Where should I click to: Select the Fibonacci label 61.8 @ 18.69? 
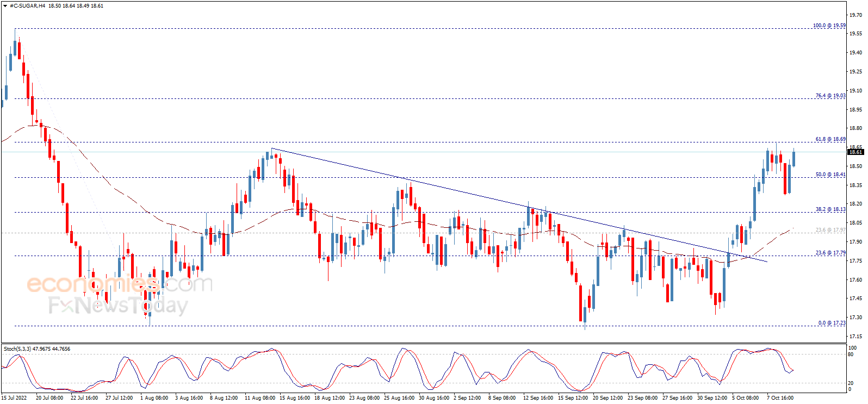point(830,139)
